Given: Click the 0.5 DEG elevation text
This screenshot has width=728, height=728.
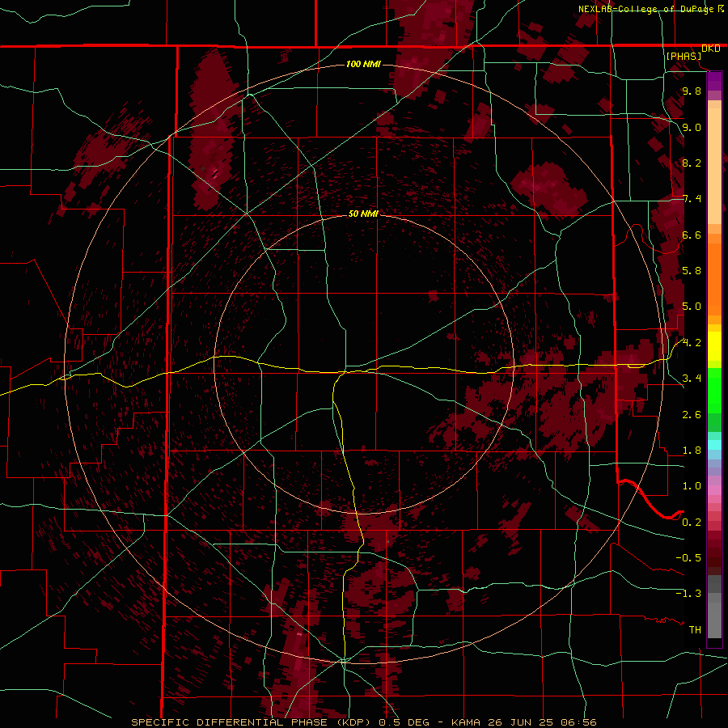Looking at the screenshot, I should tap(404, 722).
